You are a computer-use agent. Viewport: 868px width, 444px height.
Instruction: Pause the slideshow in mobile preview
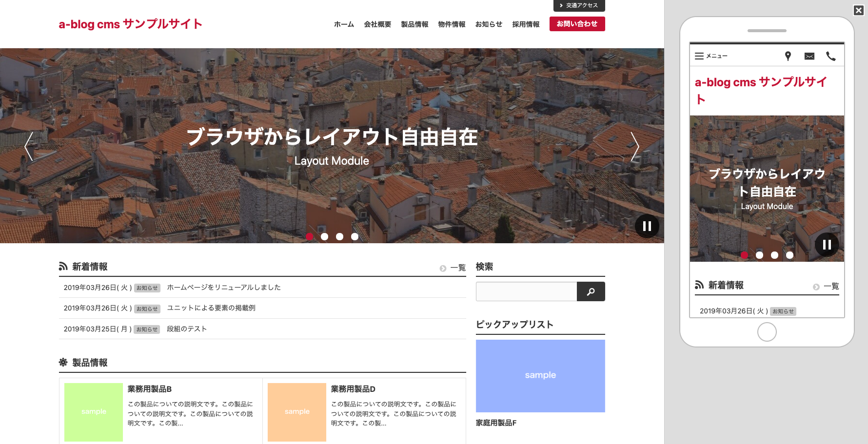click(x=827, y=245)
